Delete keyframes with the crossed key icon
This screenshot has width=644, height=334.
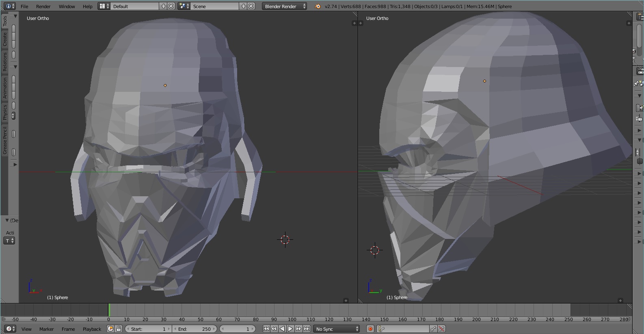[441, 329]
